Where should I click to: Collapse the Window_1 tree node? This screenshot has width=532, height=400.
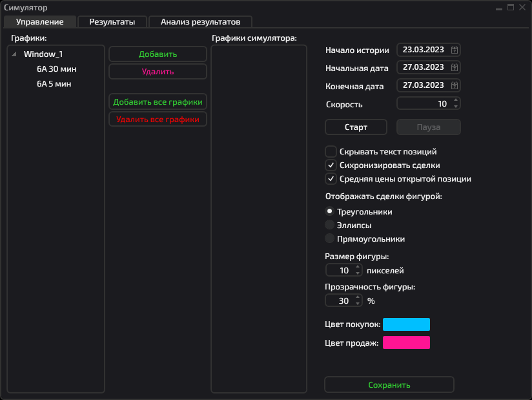14,54
